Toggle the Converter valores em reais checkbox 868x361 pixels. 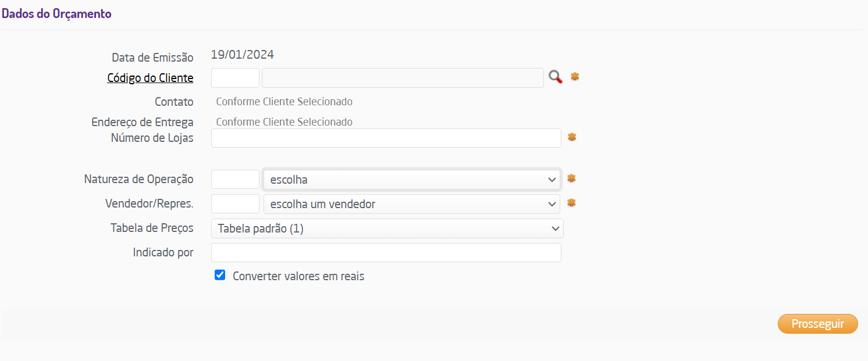pyautogui.click(x=220, y=276)
